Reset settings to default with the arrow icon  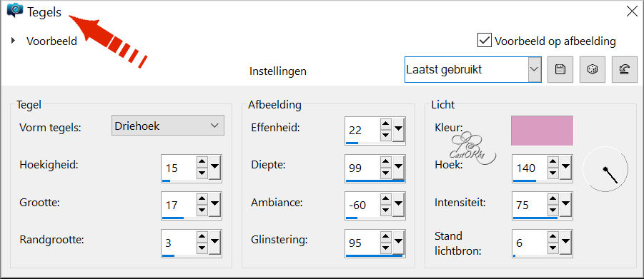[624, 70]
